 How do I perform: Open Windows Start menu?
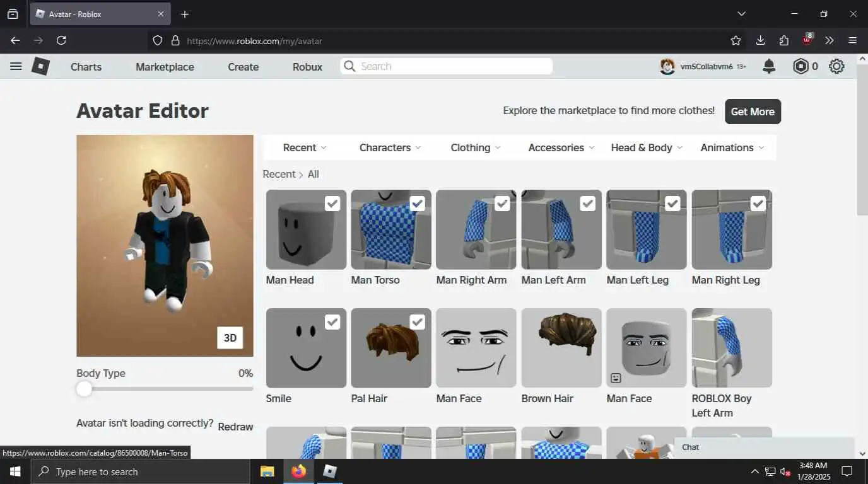click(x=15, y=471)
